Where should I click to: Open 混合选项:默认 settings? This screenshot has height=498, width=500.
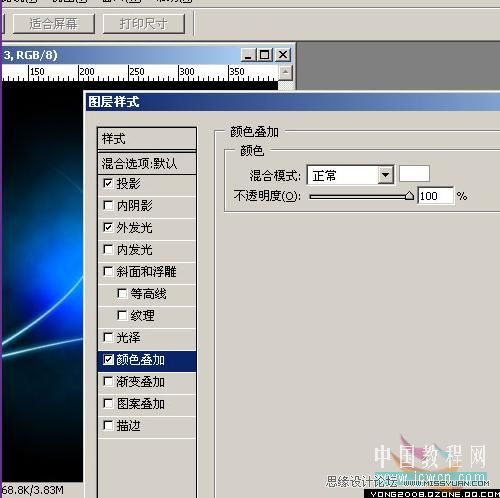click(147, 164)
